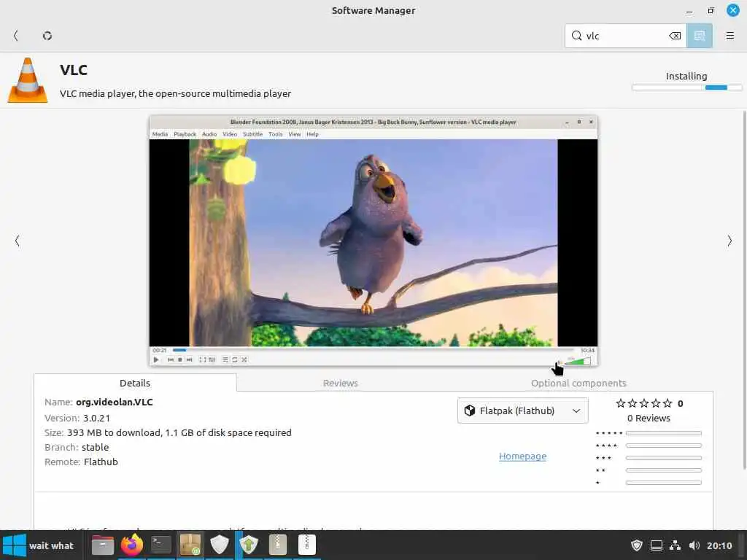Image resolution: width=747 pixels, height=560 pixels.
Task: Click the size text 393 MB to download
Action: tap(115, 432)
